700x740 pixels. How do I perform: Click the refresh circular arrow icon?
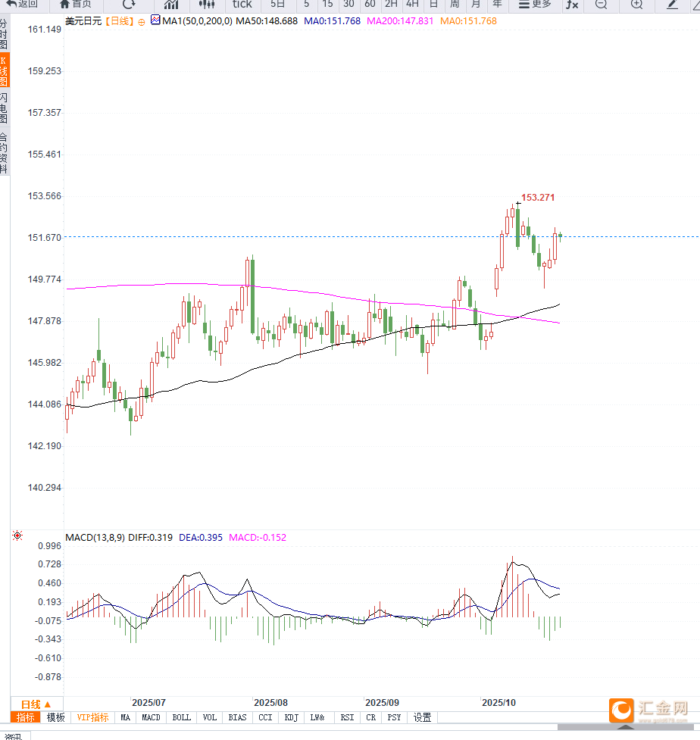click(129, 5)
